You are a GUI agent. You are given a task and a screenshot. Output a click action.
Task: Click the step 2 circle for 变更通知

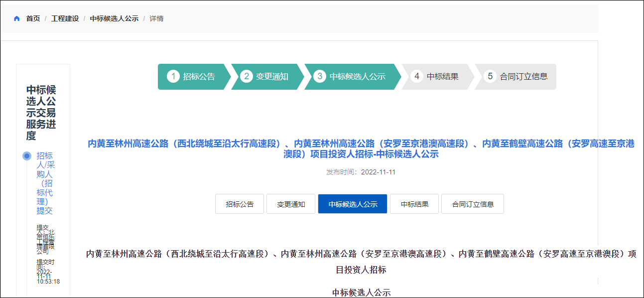(x=246, y=77)
